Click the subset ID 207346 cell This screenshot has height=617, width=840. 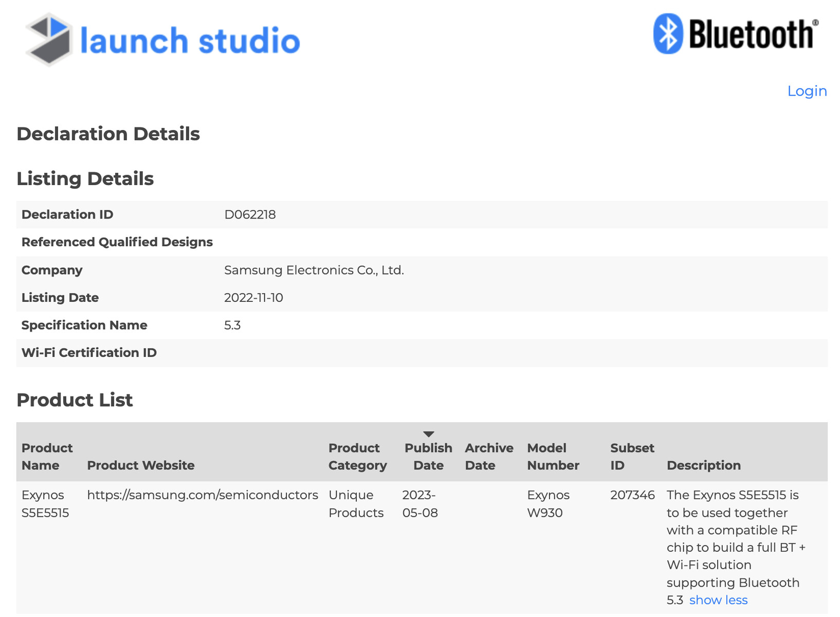632,495
